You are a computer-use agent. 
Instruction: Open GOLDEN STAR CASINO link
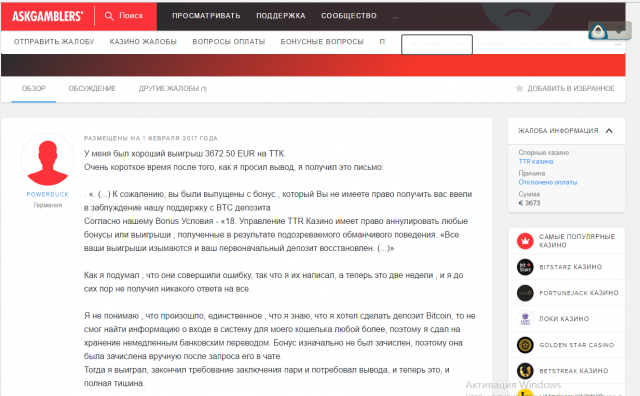(x=577, y=345)
